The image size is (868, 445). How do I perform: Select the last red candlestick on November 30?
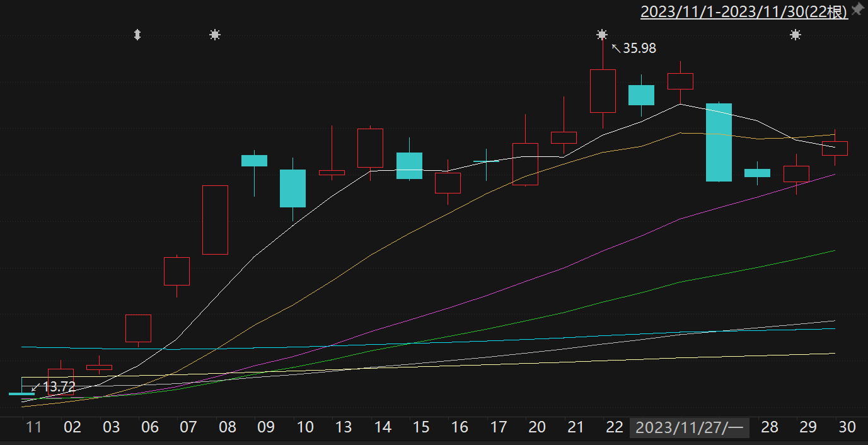pyautogui.click(x=835, y=148)
